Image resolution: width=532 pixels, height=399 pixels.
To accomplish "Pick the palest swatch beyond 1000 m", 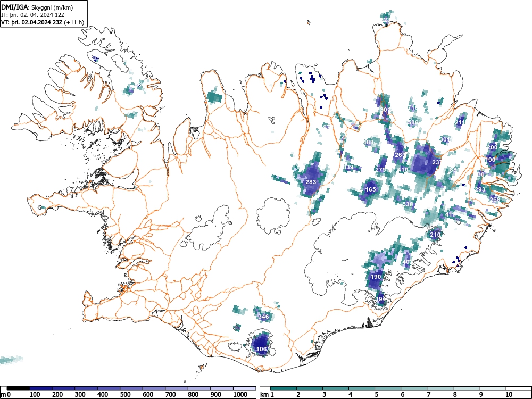I will (x=245, y=388).
